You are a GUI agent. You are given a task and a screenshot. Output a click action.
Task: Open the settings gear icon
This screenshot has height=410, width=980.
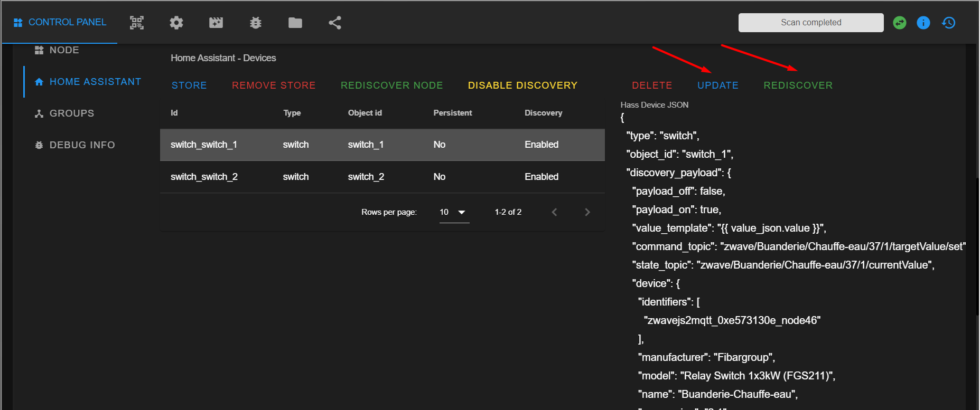tap(176, 23)
